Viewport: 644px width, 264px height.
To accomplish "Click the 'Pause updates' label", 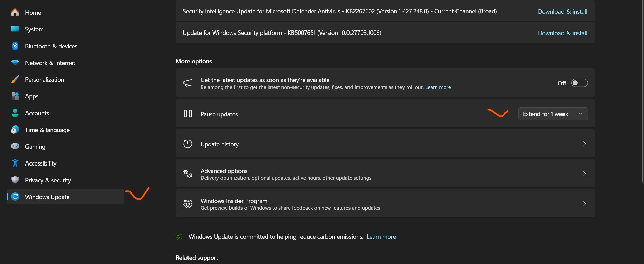I will coord(219,114).
